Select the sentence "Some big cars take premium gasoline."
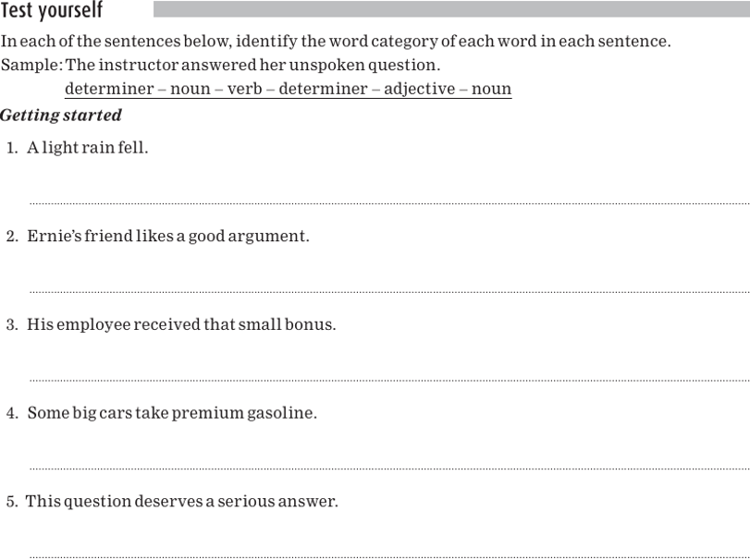 [x=172, y=413]
